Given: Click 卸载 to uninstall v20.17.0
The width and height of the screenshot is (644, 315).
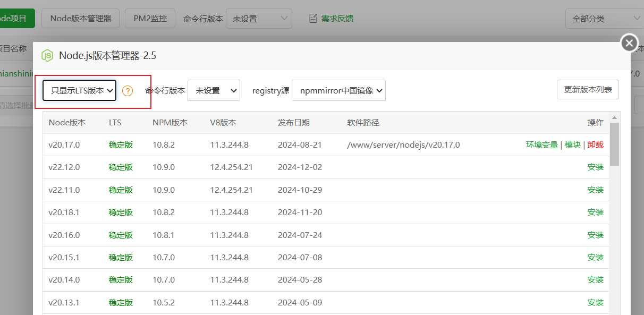Looking at the screenshot, I should 596,144.
